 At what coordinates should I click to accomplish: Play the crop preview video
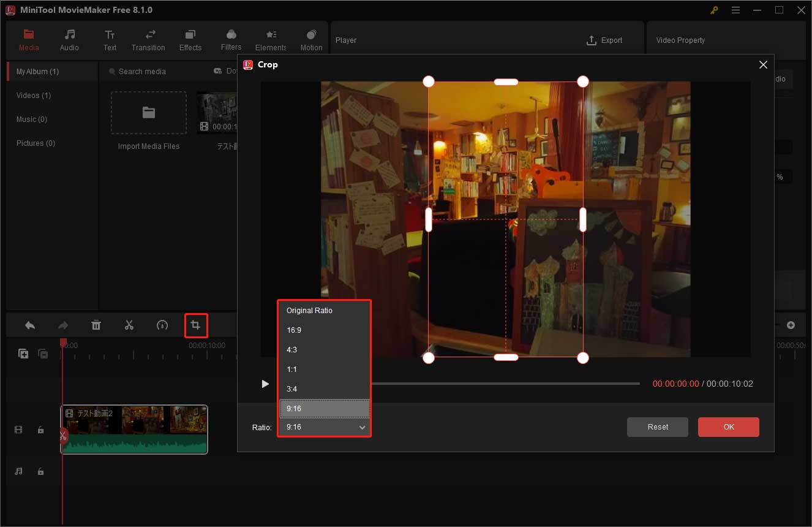pos(265,384)
